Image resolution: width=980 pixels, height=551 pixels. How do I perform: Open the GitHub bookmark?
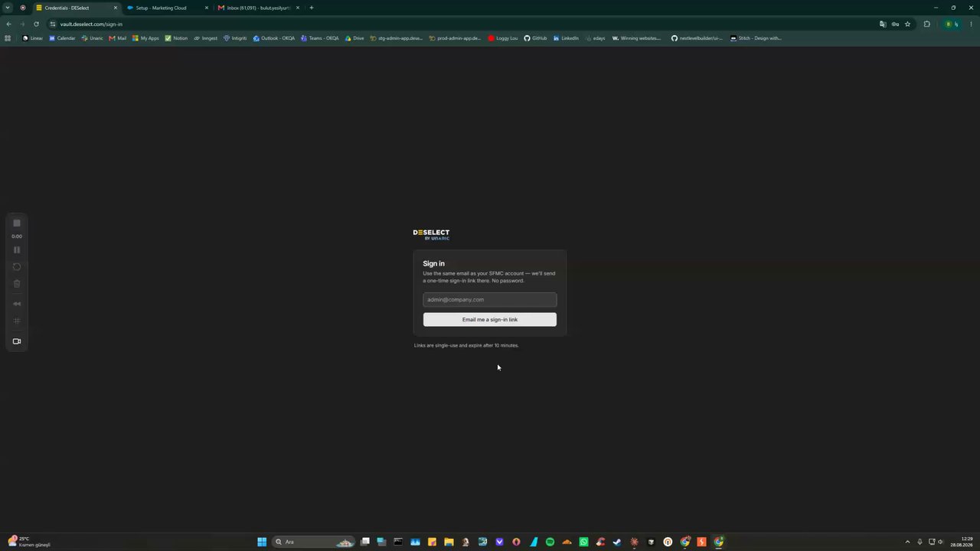tap(535, 38)
